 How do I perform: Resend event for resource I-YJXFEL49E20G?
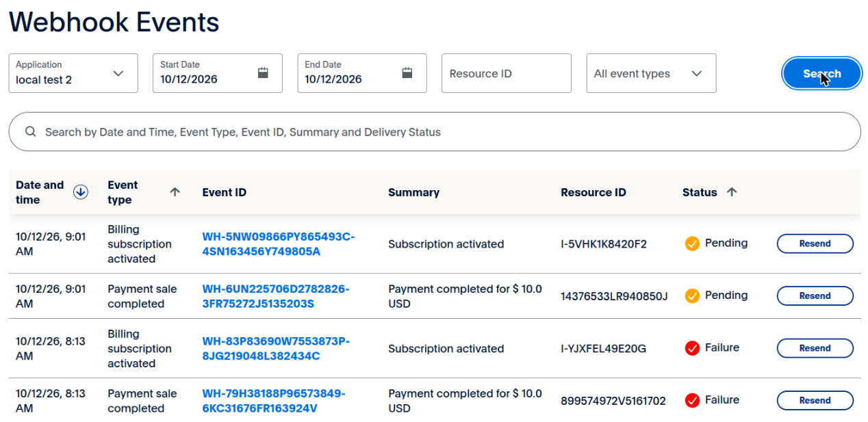click(x=815, y=348)
